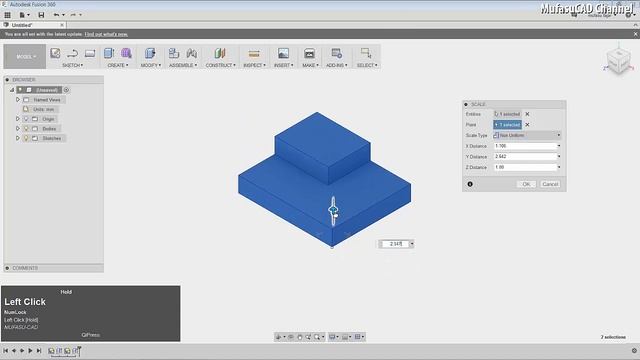Open the X Distance value dropdown

[559, 146]
